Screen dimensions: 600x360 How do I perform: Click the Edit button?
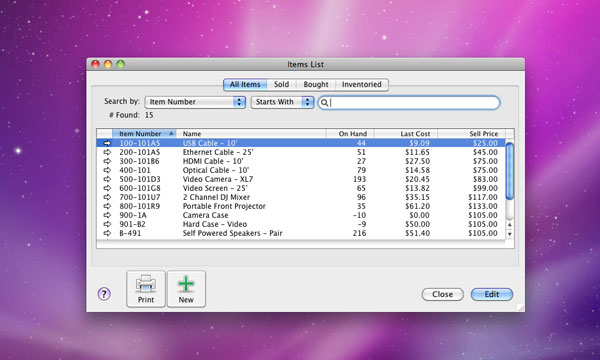[x=492, y=294]
